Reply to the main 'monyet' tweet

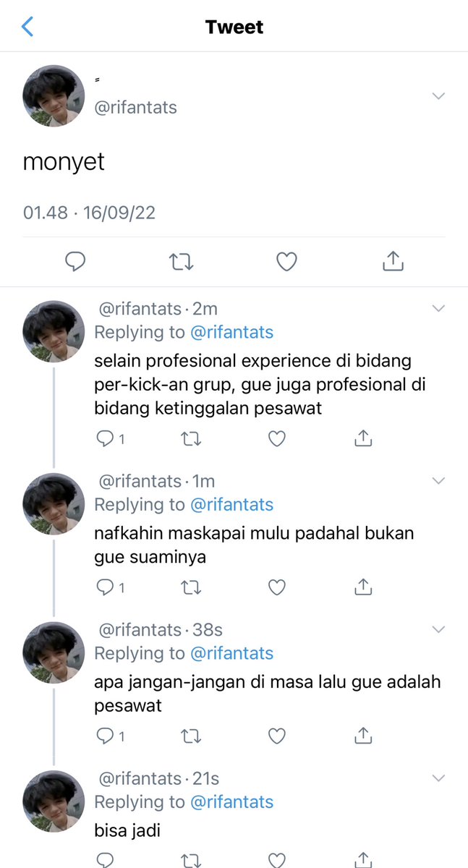coord(75,261)
